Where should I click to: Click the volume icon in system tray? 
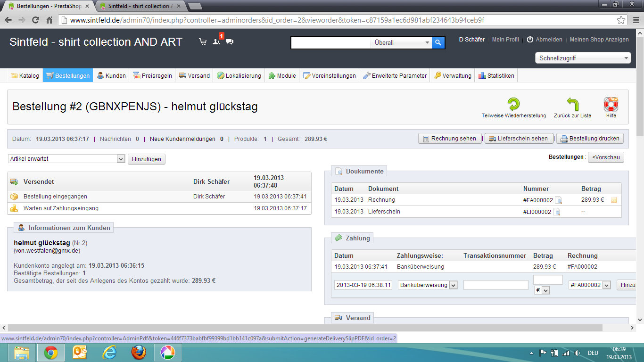577,353
